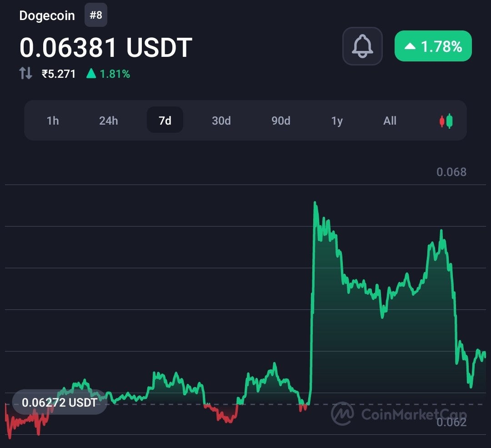Image resolution: width=491 pixels, height=448 pixels.
Task: Select the 90d time range
Action: [x=281, y=121]
